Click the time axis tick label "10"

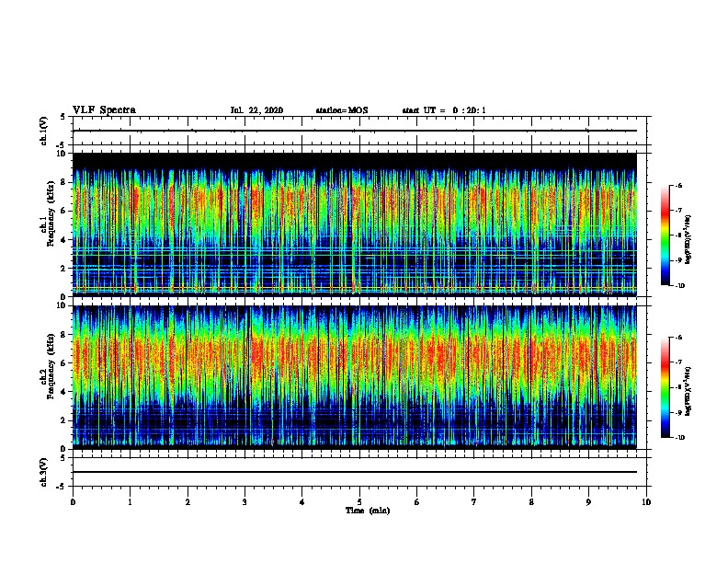tap(646, 502)
